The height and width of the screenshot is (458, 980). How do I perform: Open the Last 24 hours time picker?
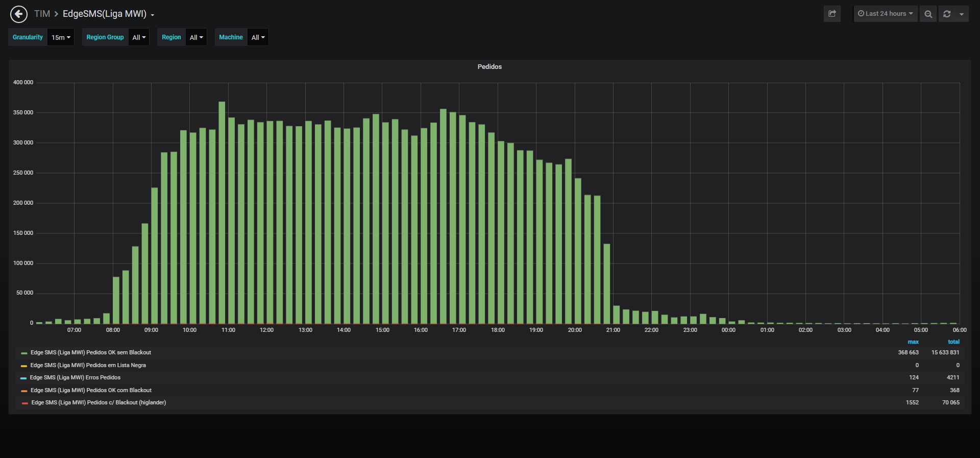pyautogui.click(x=886, y=14)
